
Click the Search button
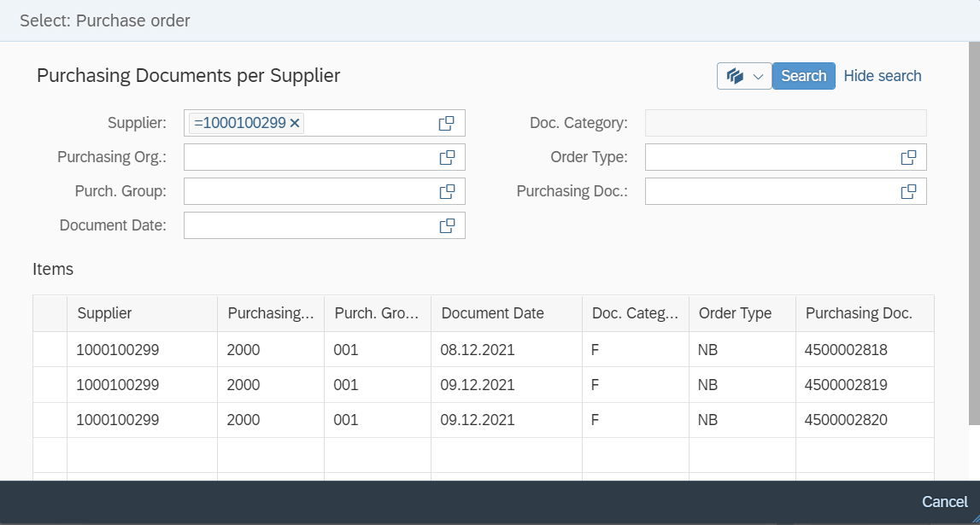pos(803,76)
